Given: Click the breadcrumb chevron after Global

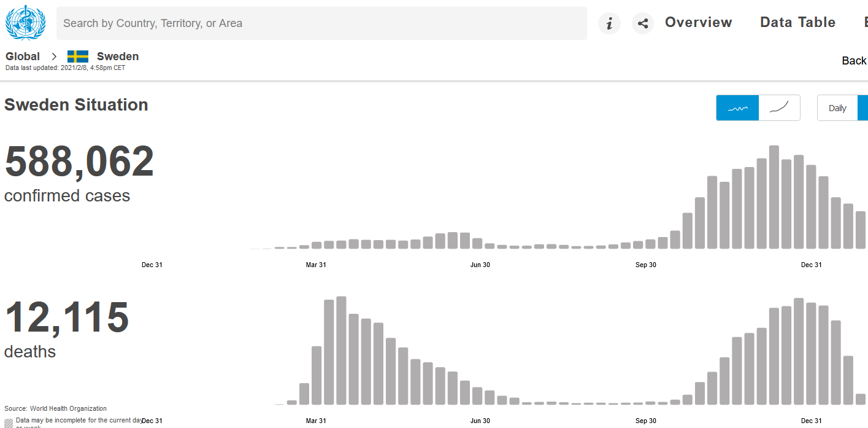Looking at the screenshot, I should click(x=54, y=56).
